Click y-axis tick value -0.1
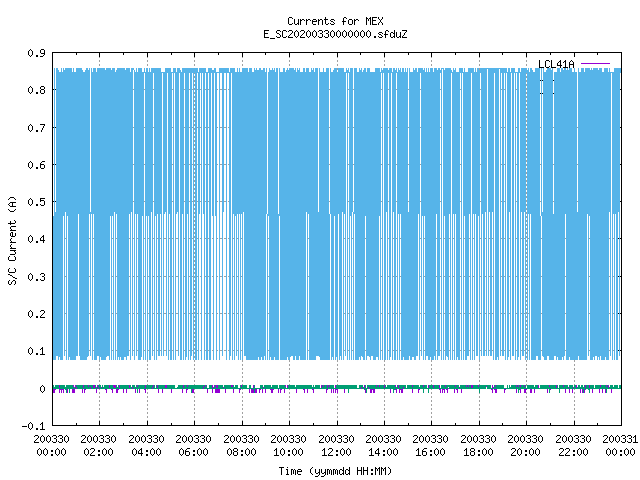Viewport: 640px width, 480px height. [33, 426]
